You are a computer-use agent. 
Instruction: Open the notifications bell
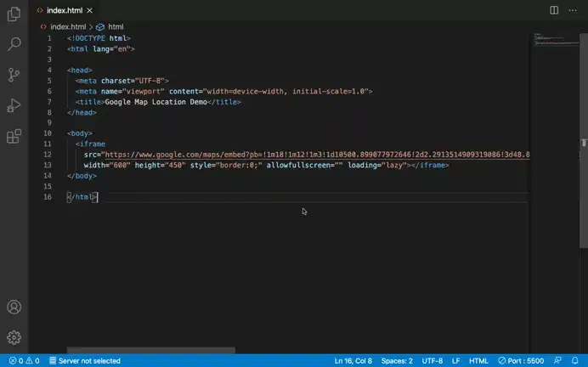575,361
